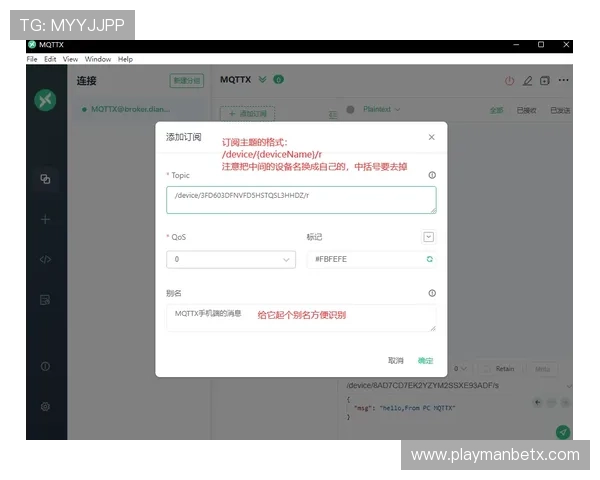Show 已接收 received messages tab
Screen dimensions: 600x480
click(526, 110)
